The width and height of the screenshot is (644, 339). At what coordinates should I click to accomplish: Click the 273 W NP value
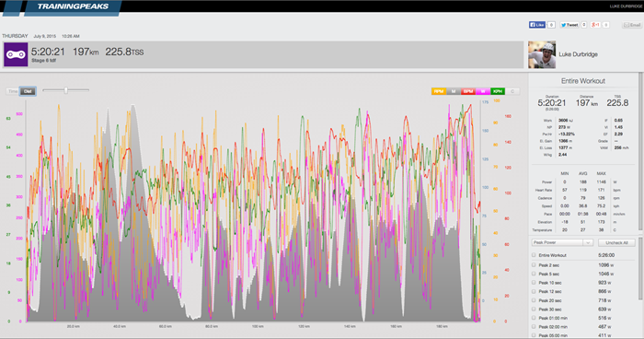(x=564, y=127)
